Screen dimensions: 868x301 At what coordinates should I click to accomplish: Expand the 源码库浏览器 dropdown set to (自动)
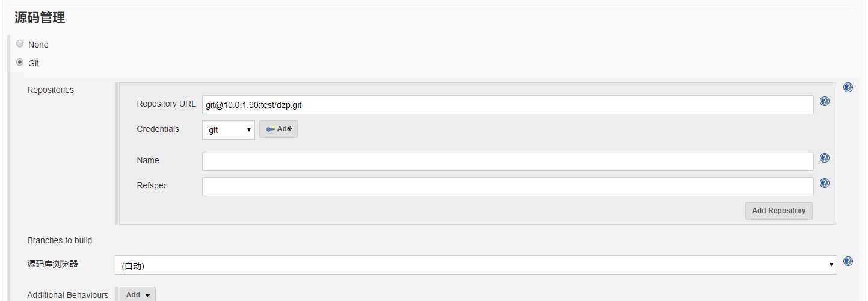(x=475, y=265)
